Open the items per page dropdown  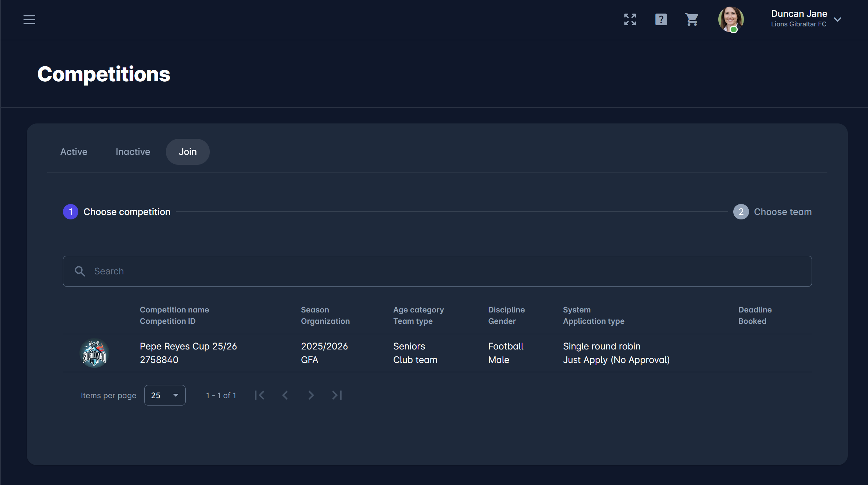(x=165, y=395)
